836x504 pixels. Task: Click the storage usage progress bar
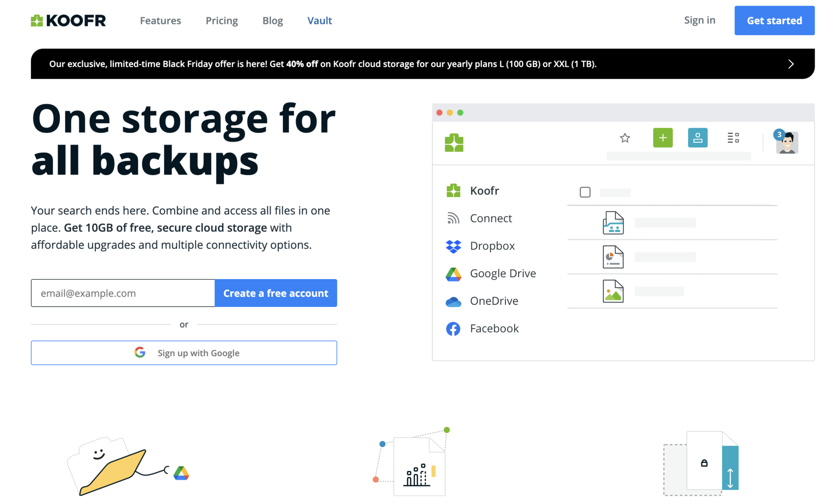678,156
